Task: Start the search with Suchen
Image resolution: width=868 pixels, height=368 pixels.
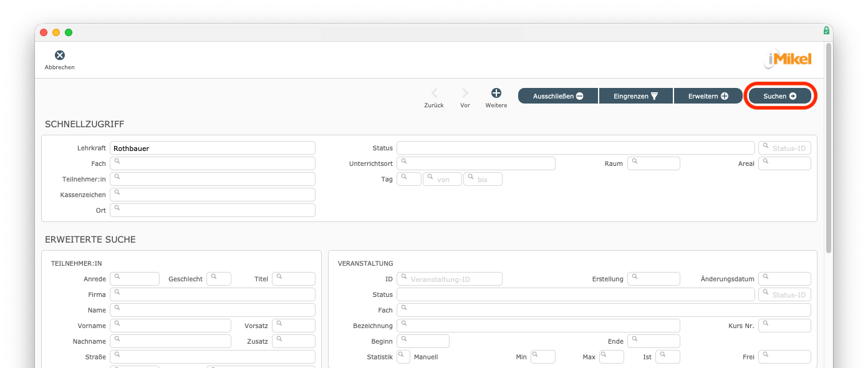Action: (x=779, y=96)
